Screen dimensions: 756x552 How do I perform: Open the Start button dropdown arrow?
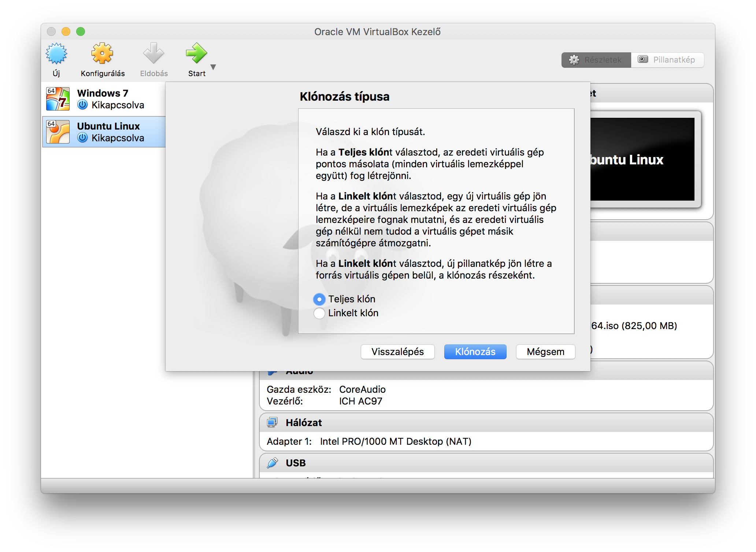click(213, 67)
